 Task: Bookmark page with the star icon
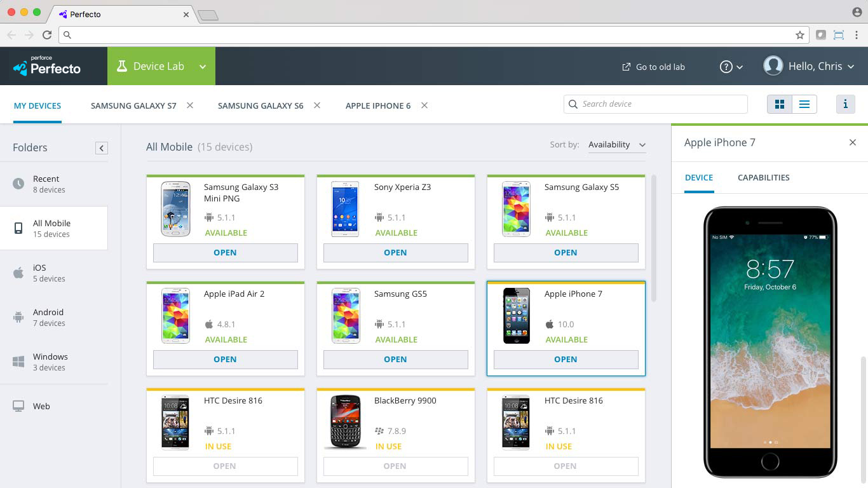click(x=800, y=36)
